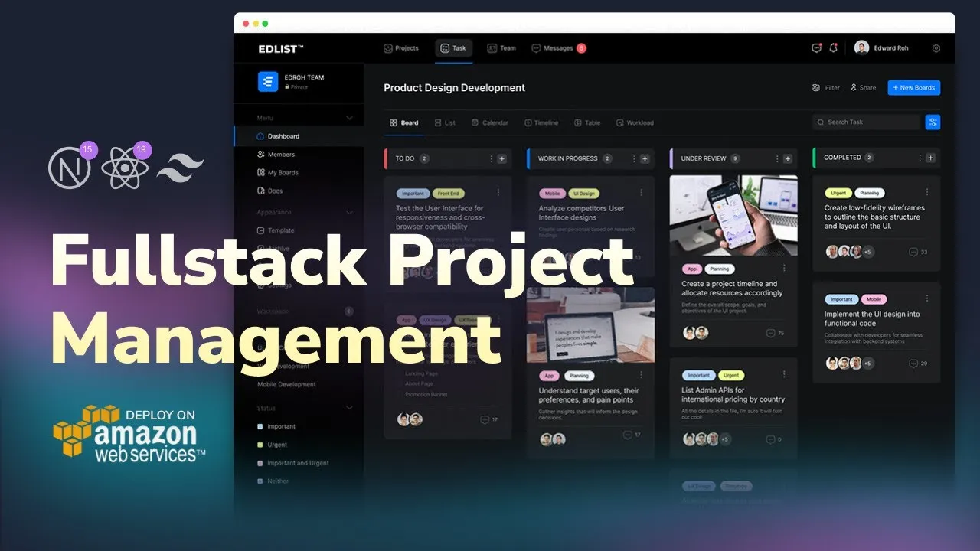
Task: Switch to the Calendar view
Action: 490,122
